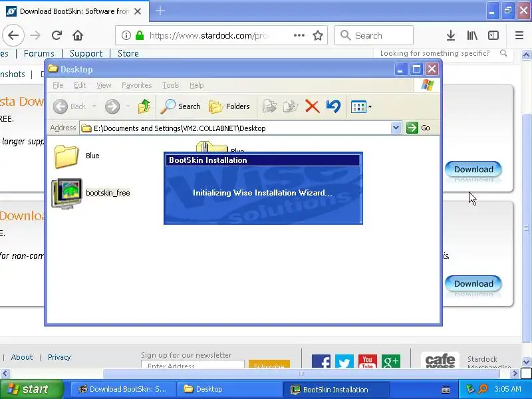Expand Back history dropdown arrow
This screenshot has height=399, width=532.
[94, 106]
